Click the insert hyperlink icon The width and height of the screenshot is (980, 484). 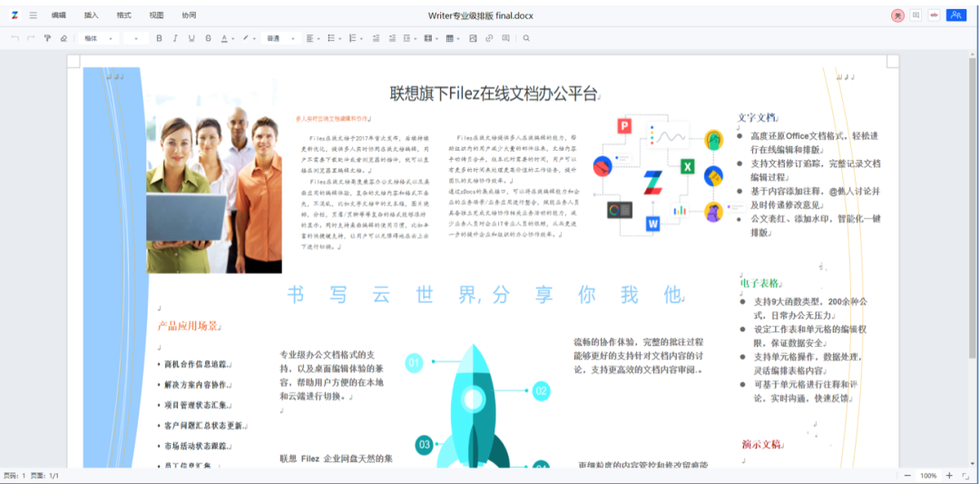click(489, 38)
